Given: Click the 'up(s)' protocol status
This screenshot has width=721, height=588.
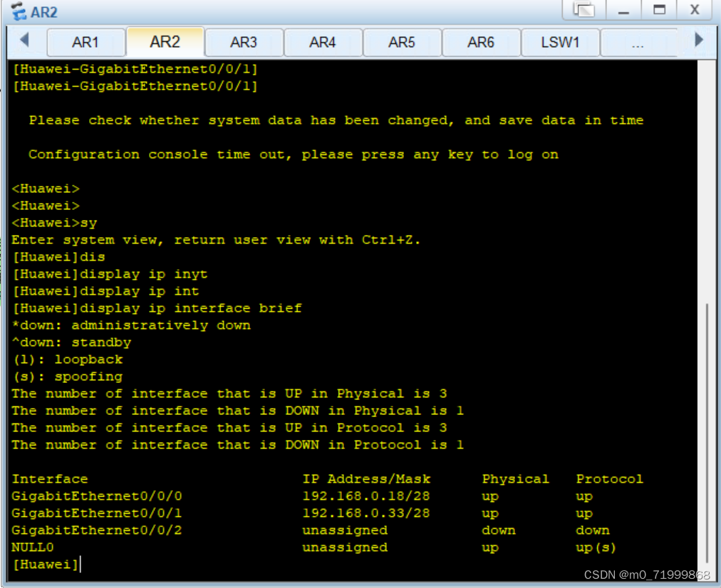Looking at the screenshot, I should point(596,547).
